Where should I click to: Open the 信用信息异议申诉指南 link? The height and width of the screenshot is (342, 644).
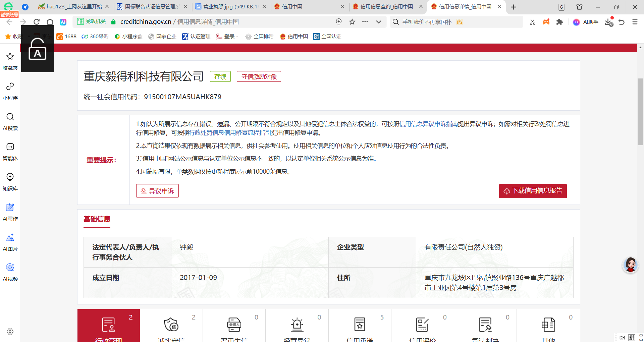pyautogui.click(x=428, y=124)
